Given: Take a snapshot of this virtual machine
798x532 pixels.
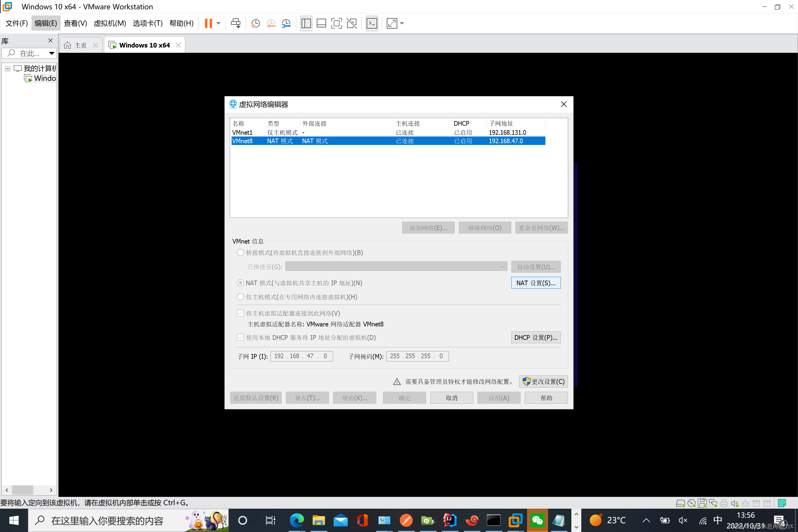Looking at the screenshot, I should 255,23.
